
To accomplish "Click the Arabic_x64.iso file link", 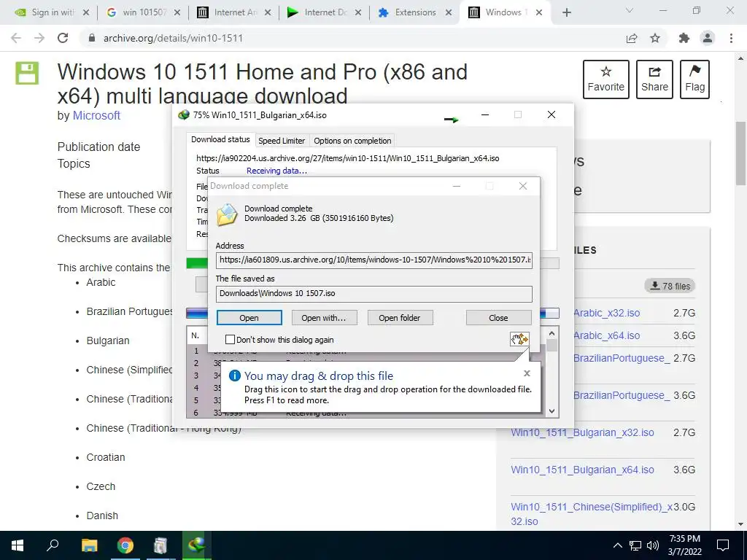I will (x=606, y=335).
